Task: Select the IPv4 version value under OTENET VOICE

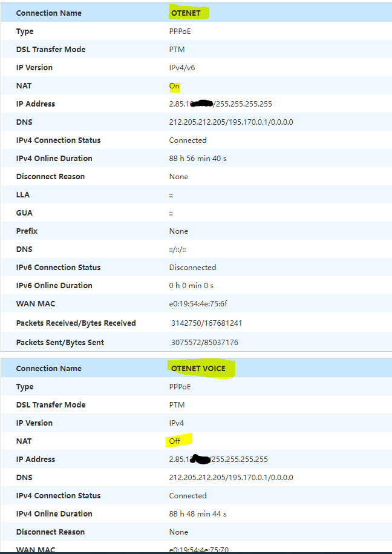Action: (176, 423)
